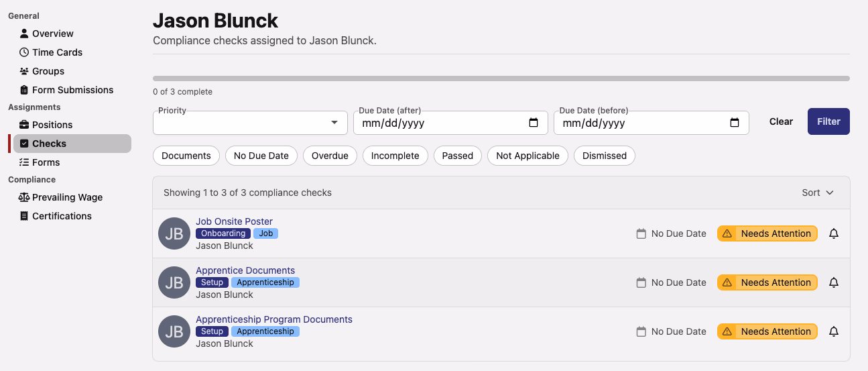The image size is (868, 371).
Task: Apply the Filter button
Action: click(x=828, y=121)
